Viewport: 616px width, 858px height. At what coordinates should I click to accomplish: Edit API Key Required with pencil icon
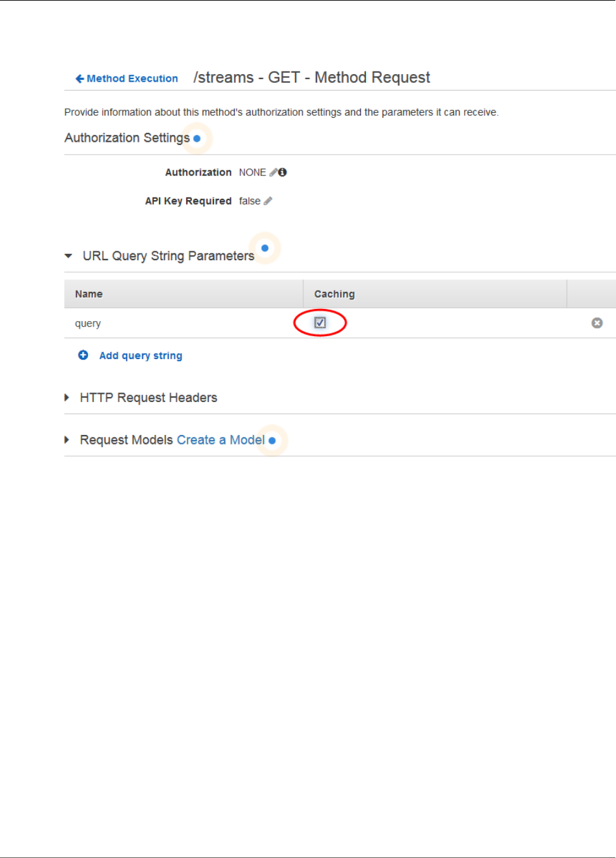268,201
